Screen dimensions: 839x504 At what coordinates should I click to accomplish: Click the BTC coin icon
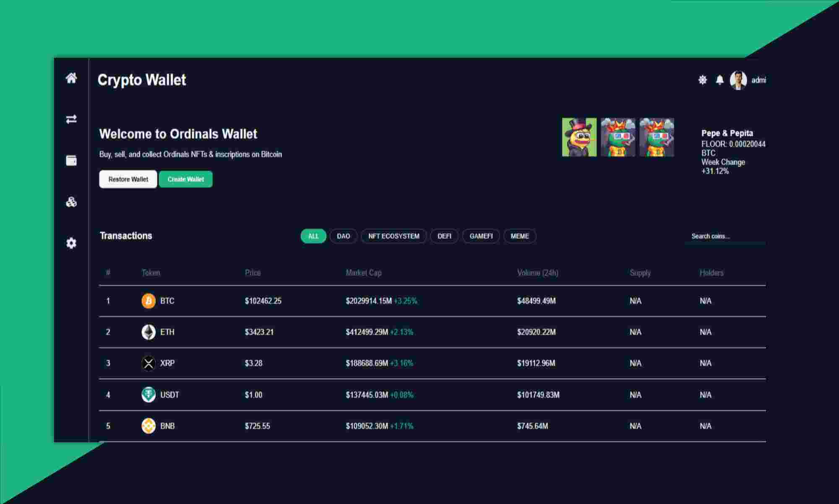[x=149, y=301]
